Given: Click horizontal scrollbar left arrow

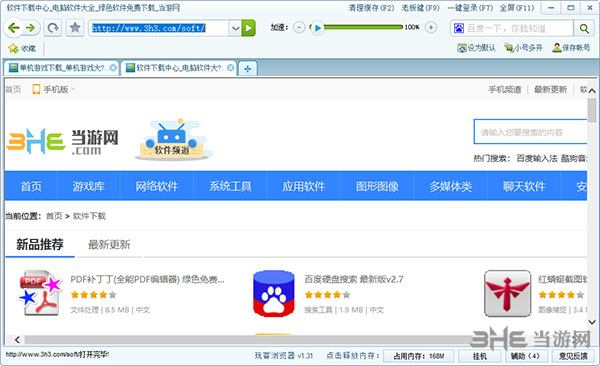Looking at the screenshot, I should pyautogui.click(x=17, y=340).
